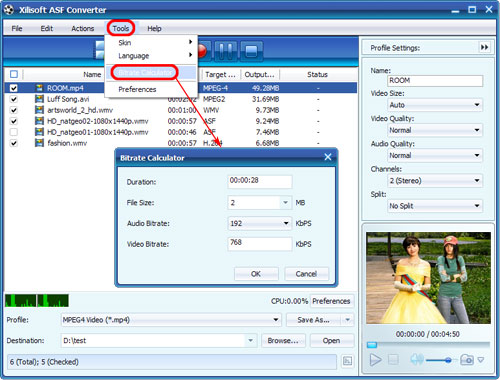Click the Xilisoft film reel title bar icon
Image resolution: width=500 pixels, height=380 pixels.
(x=9, y=10)
